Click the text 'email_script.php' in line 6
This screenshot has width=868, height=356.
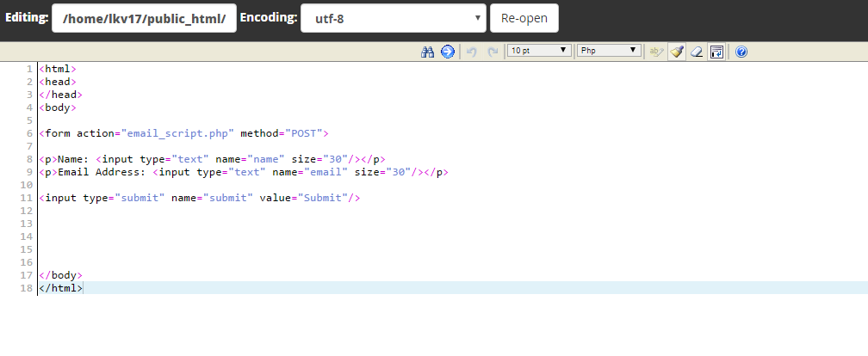point(177,133)
